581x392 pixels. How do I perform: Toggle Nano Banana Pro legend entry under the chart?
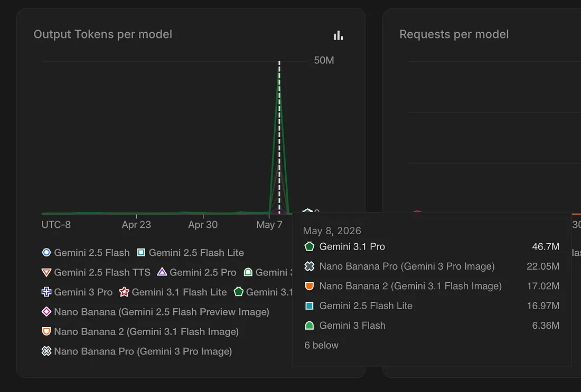point(137,351)
